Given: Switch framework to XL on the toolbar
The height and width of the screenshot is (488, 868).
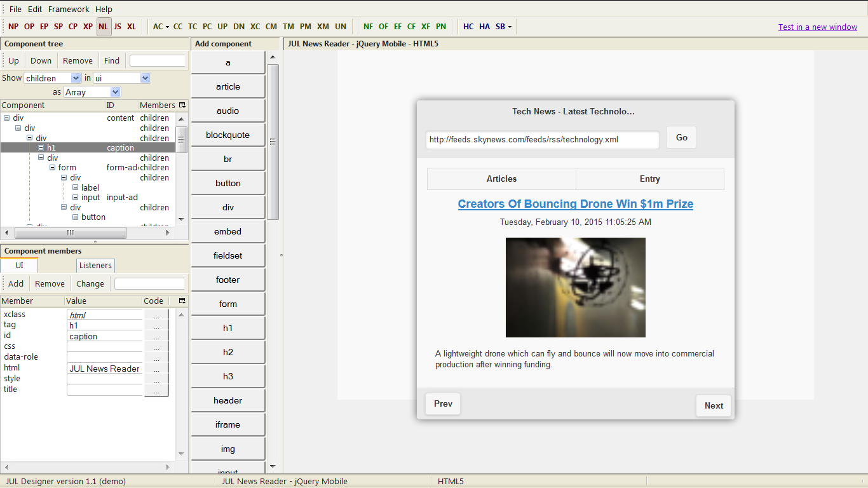Looking at the screenshot, I should (131, 26).
